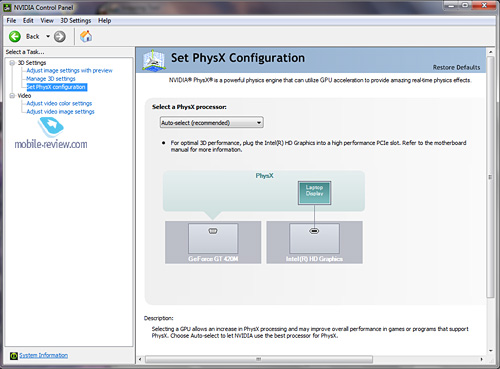Click the vertical scrollbar thumb
500x369 pixels.
tap(490, 177)
